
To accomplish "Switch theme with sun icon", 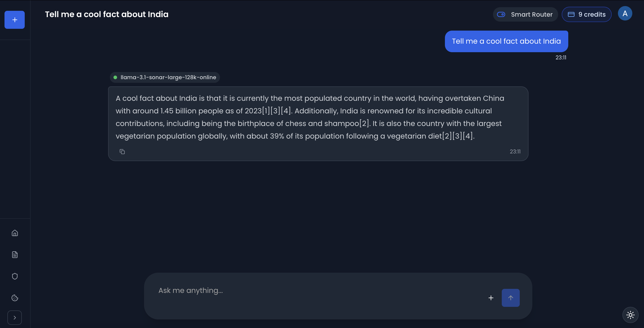I will [630, 315].
